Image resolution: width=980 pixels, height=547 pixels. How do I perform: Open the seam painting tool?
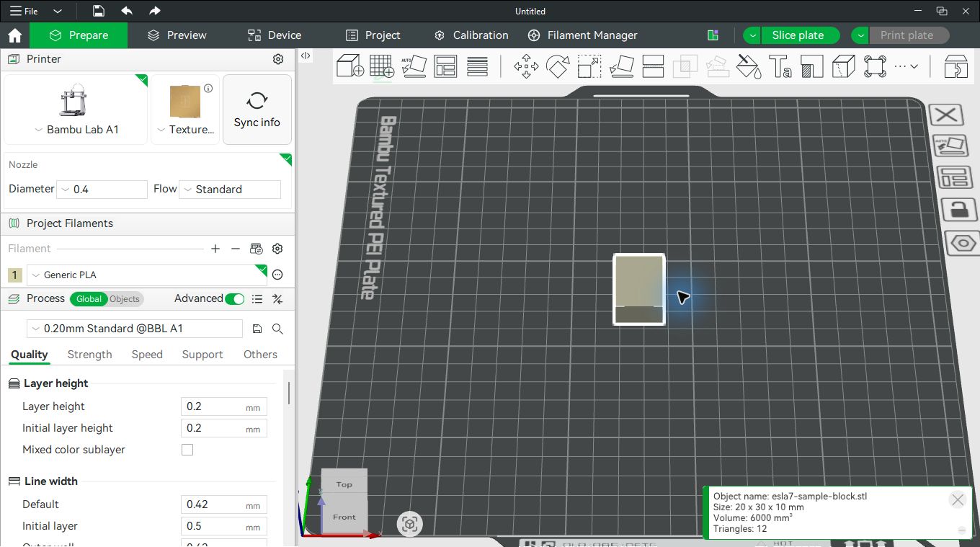[x=844, y=66]
